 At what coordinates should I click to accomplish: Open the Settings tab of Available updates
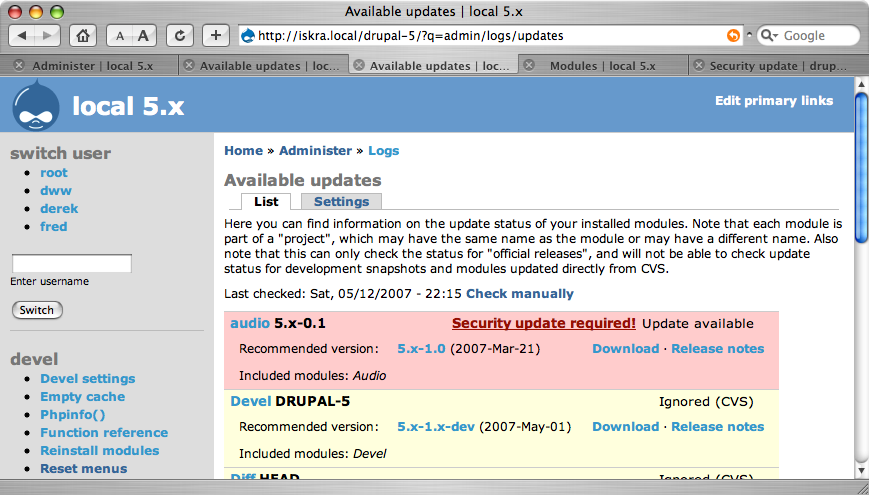[341, 202]
